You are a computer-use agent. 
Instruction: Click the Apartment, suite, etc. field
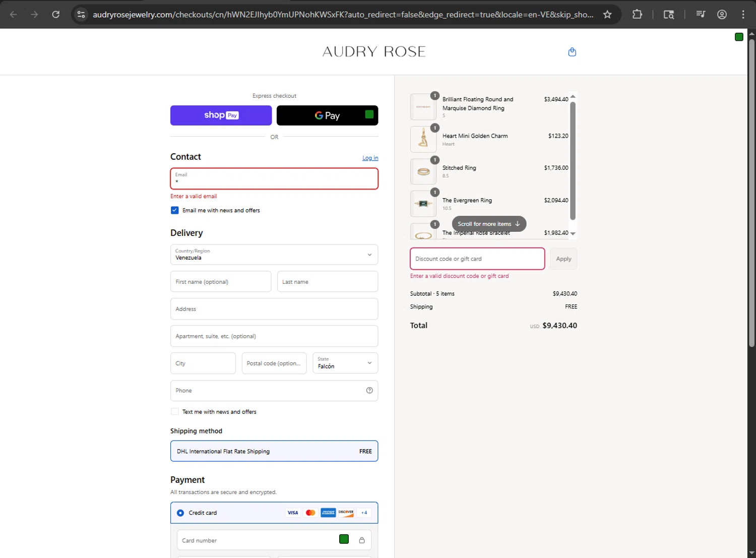(x=274, y=336)
